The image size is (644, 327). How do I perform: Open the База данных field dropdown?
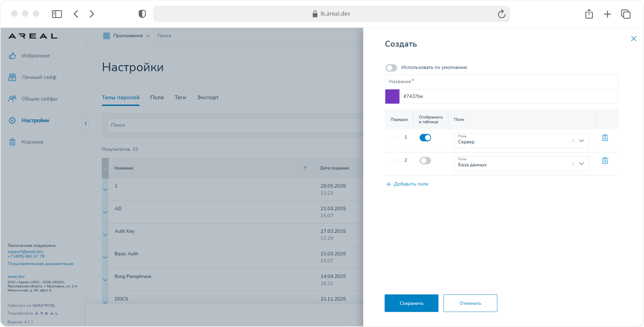coord(582,164)
